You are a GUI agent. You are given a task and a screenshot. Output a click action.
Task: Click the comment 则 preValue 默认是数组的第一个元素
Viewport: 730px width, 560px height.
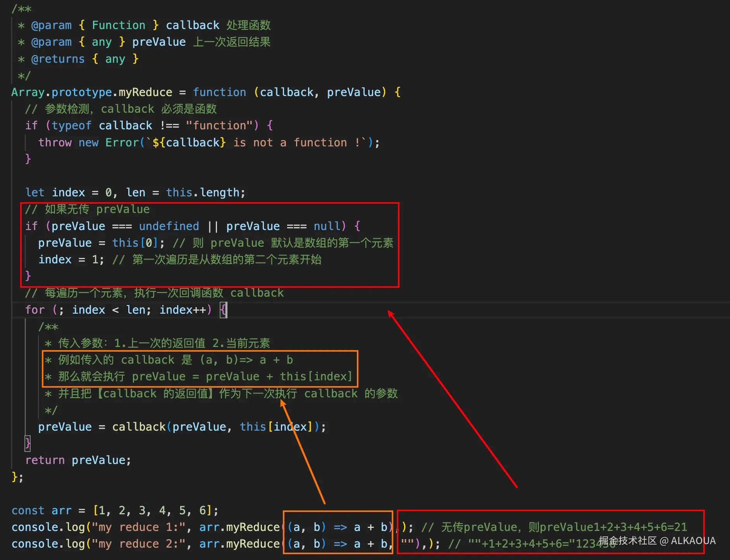(x=283, y=243)
